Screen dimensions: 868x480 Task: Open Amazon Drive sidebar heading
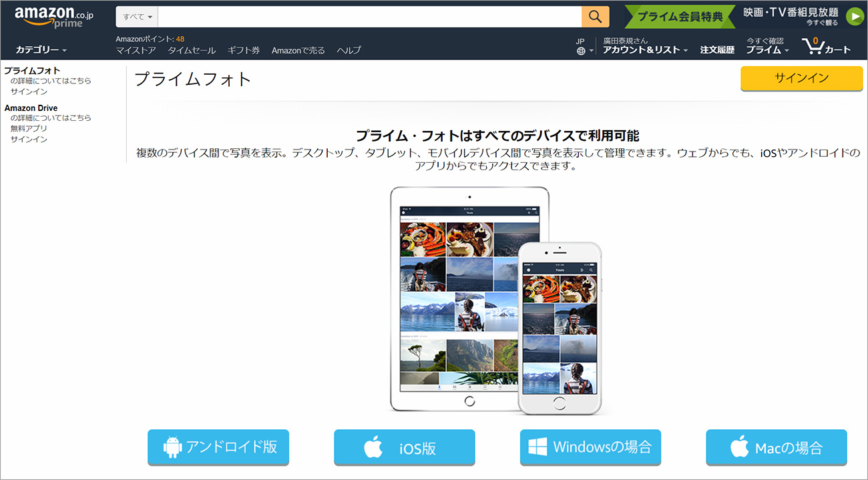click(31, 107)
